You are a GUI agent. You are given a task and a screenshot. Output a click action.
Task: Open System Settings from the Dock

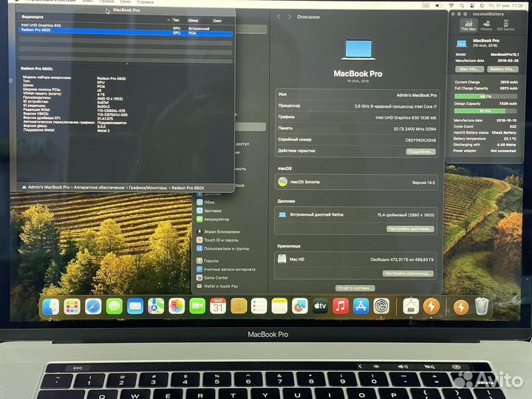point(381,307)
